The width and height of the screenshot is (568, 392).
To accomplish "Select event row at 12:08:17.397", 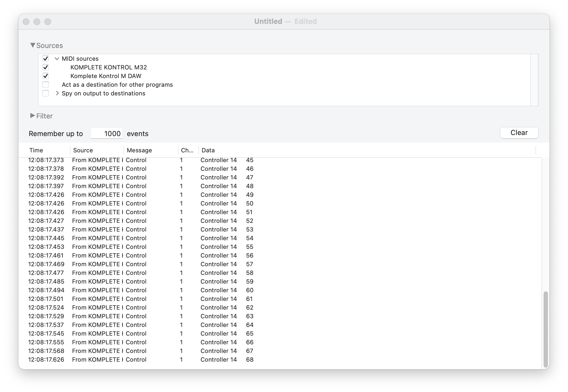I will click(280, 186).
